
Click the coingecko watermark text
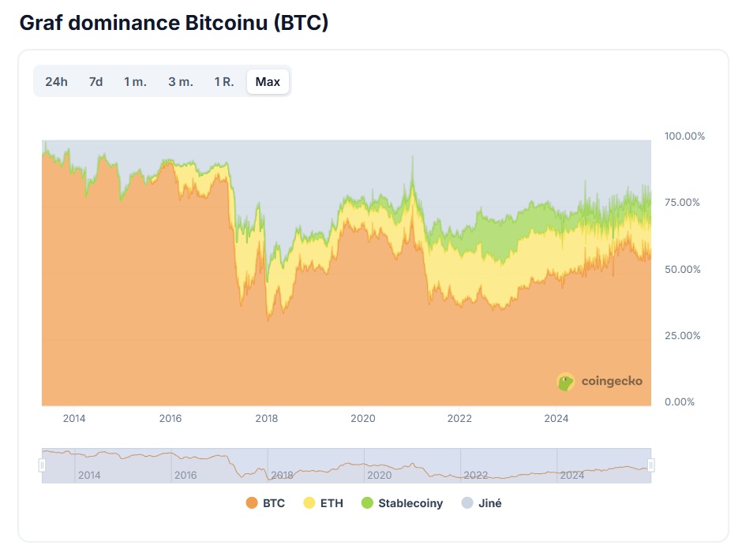612,382
